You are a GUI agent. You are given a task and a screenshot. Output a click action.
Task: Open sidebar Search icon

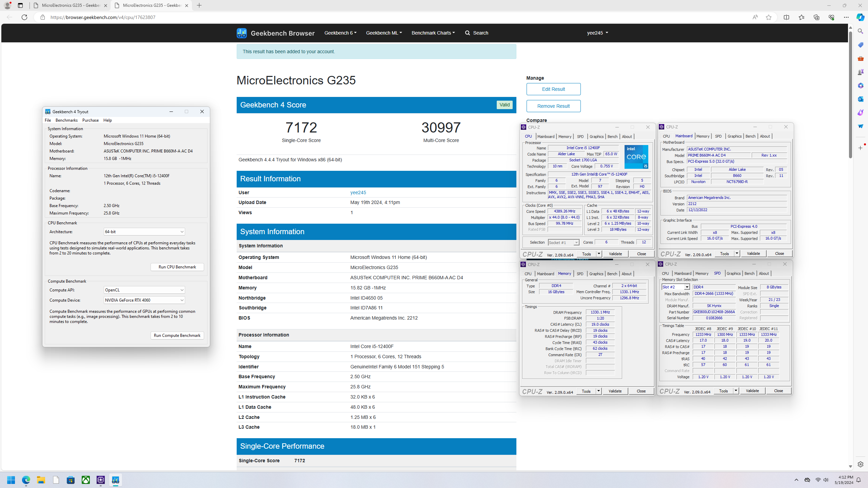(x=860, y=31)
